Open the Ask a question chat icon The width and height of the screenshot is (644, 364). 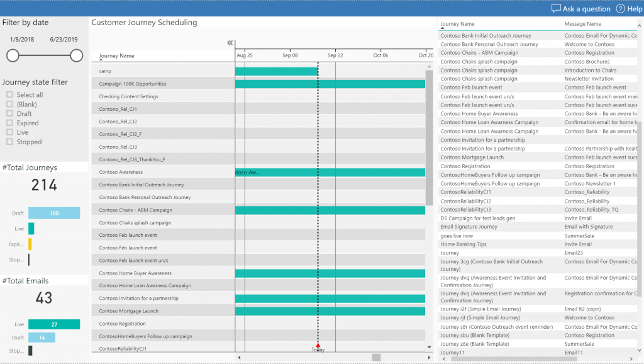(556, 9)
